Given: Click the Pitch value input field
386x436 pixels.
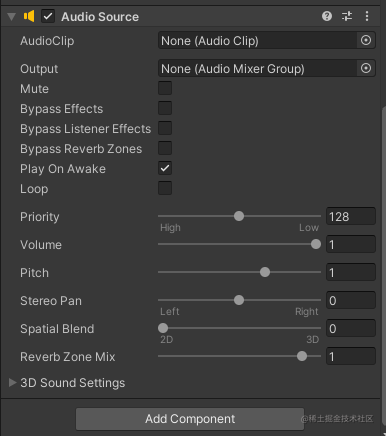Looking at the screenshot, I should coord(351,272).
